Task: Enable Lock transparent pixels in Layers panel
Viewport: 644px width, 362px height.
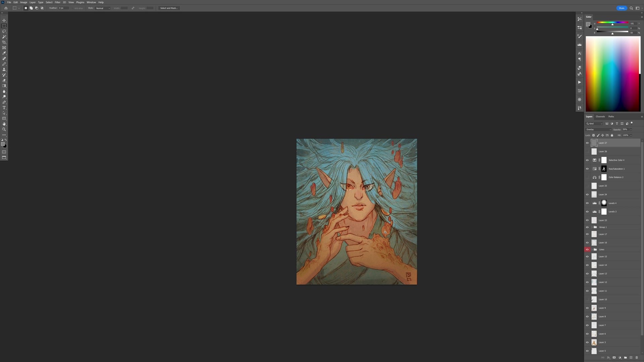Action: [x=593, y=135]
